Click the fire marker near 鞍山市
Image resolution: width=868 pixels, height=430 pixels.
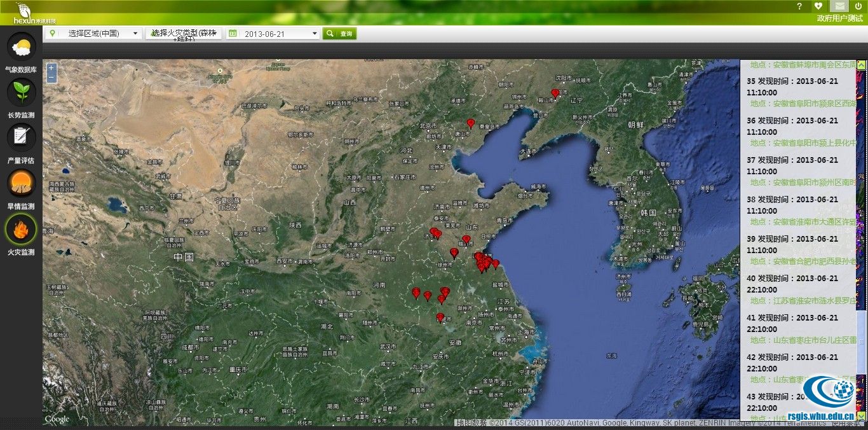pos(555,94)
